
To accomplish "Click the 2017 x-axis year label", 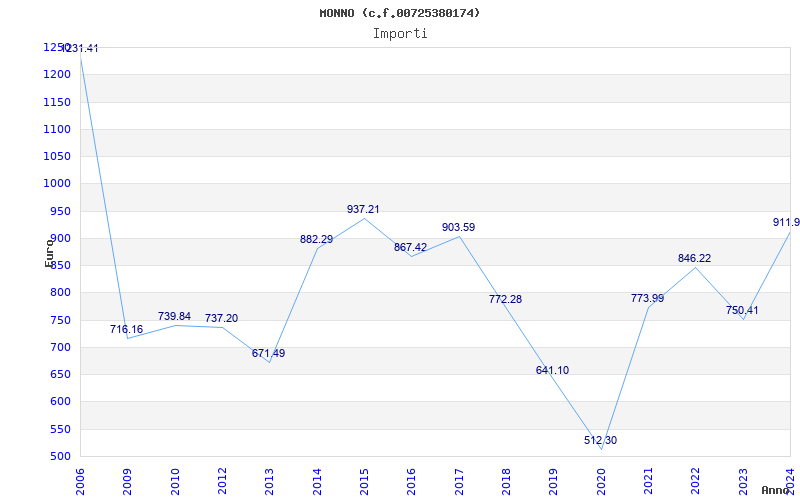I will click(459, 481).
